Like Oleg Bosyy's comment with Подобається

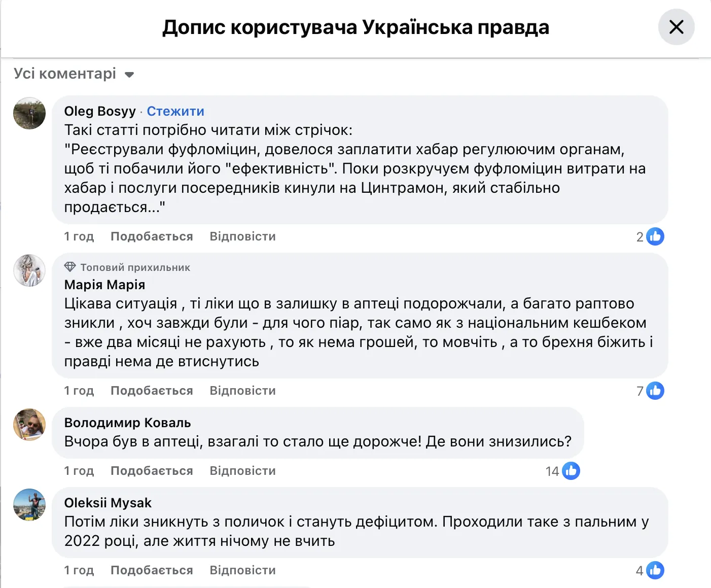pyautogui.click(x=152, y=236)
